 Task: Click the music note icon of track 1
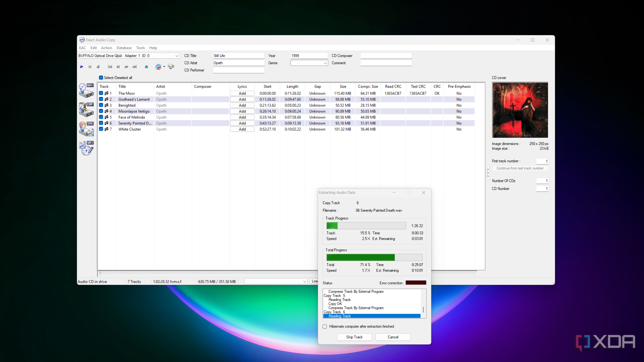tap(106, 93)
